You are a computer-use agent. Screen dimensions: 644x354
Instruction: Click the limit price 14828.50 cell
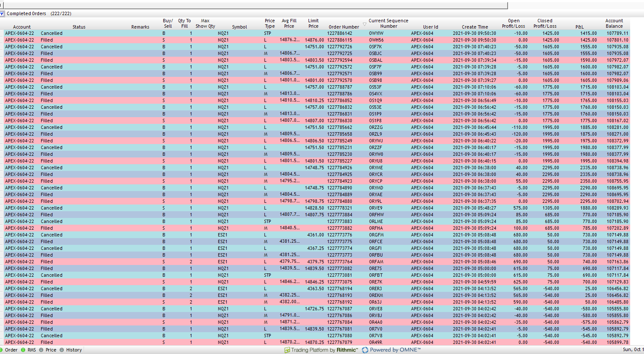[x=314, y=208]
